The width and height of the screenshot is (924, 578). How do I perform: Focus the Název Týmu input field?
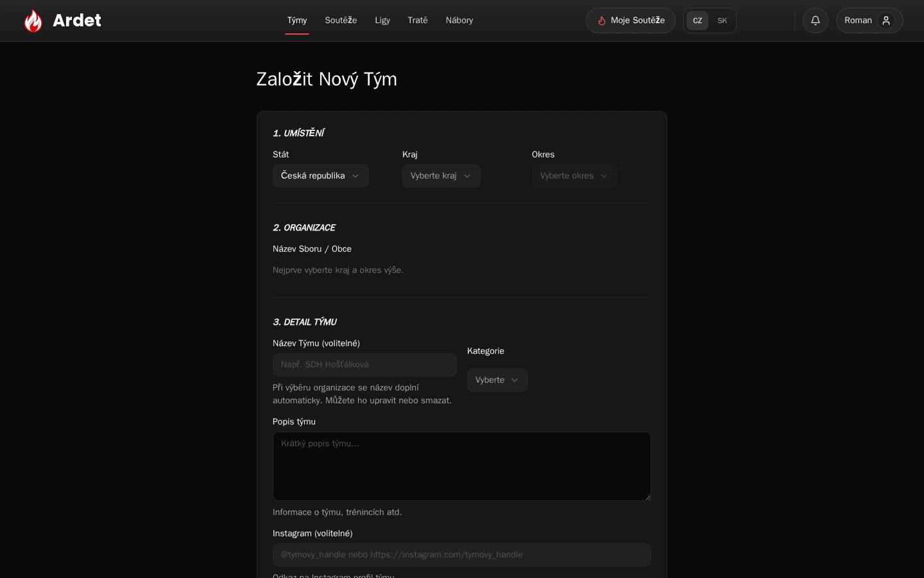(x=364, y=365)
